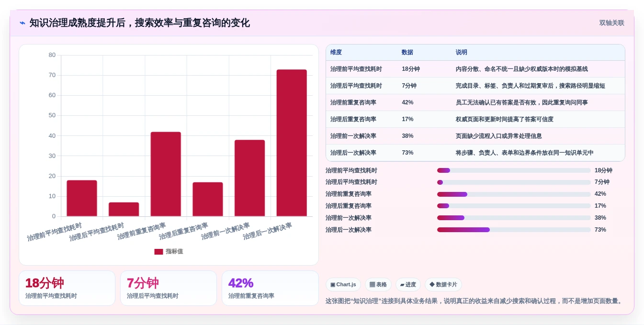Click the progress bar showing 18分钟
Viewport: 644px width, 325px height.
(x=514, y=170)
